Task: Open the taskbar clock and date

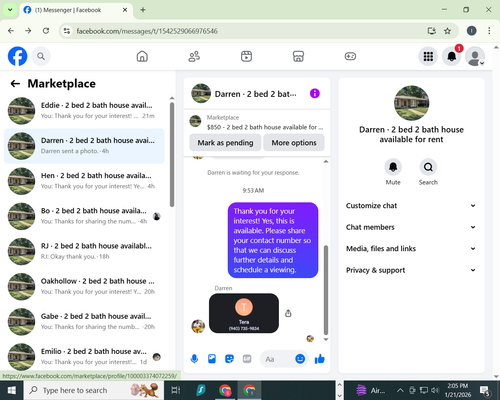Action: click(458, 390)
